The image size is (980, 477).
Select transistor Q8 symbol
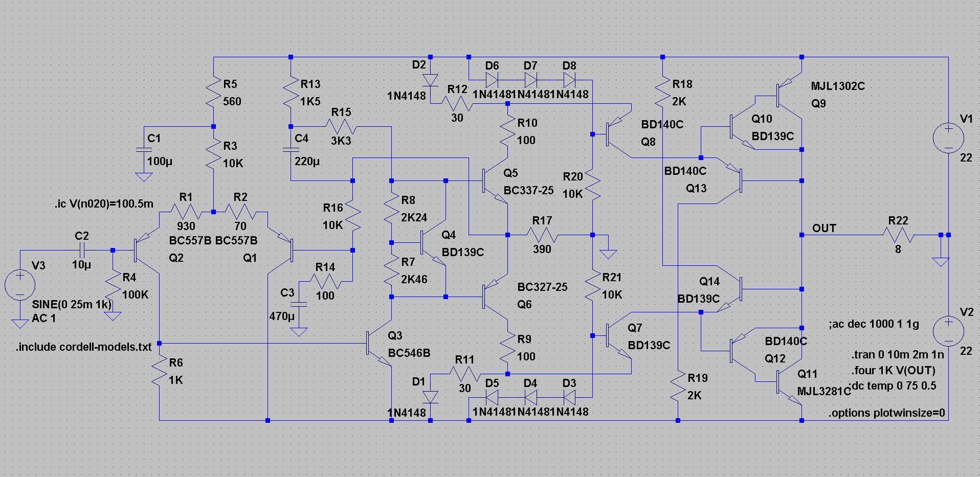(x=619, y=134)
